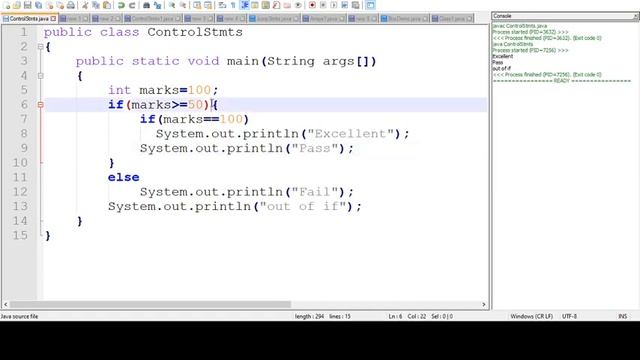This screenshot has height=360, width=640.
Task: Click length : 294 in the status bar
Action: (309, 316)
